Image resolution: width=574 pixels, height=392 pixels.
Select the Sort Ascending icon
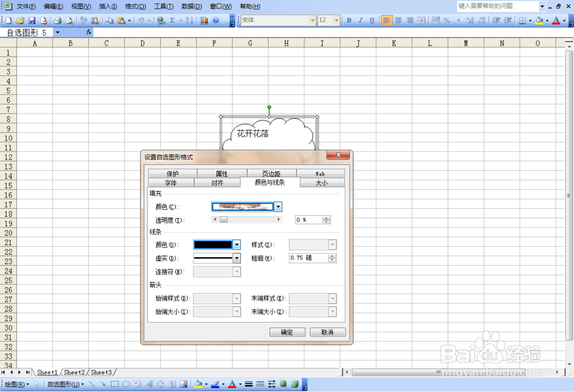[x=189, y=20]
